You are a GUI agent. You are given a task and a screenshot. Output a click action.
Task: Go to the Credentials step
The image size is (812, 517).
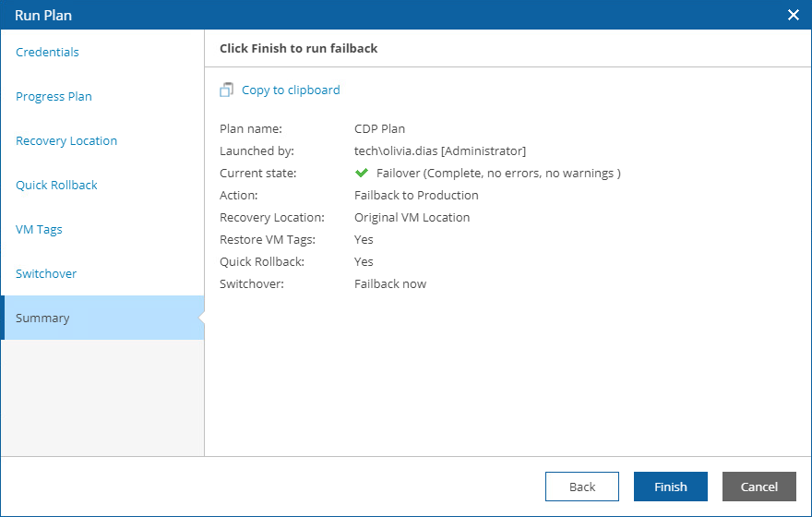click(x=47, y=52)
